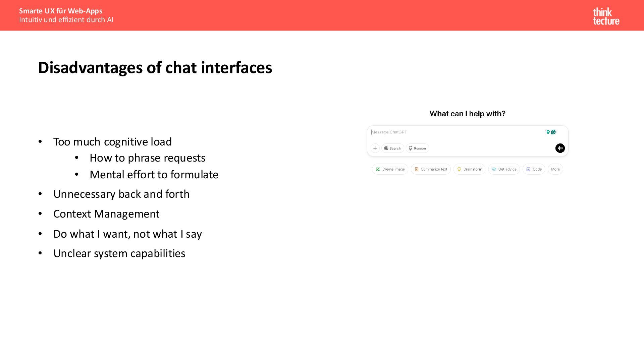644x362 pixels.
Task: Click the thinktecture logo in the header
Action: pos(606,16)
